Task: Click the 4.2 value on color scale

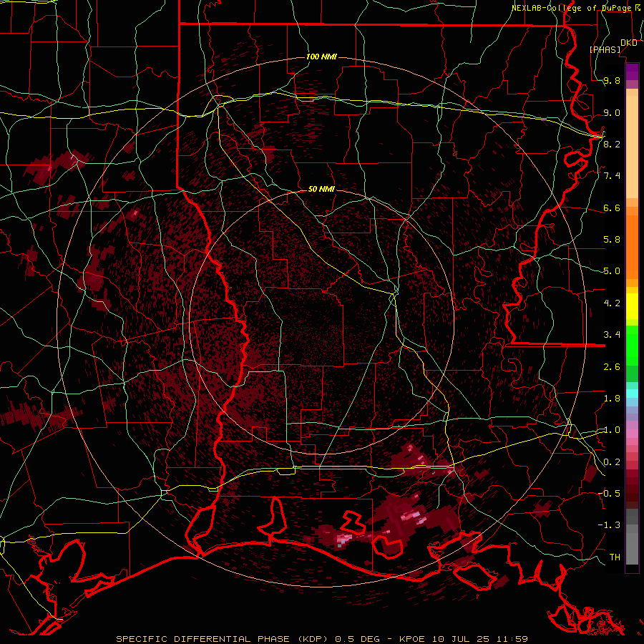Action: pyautogui.click(x=612, y=303)
